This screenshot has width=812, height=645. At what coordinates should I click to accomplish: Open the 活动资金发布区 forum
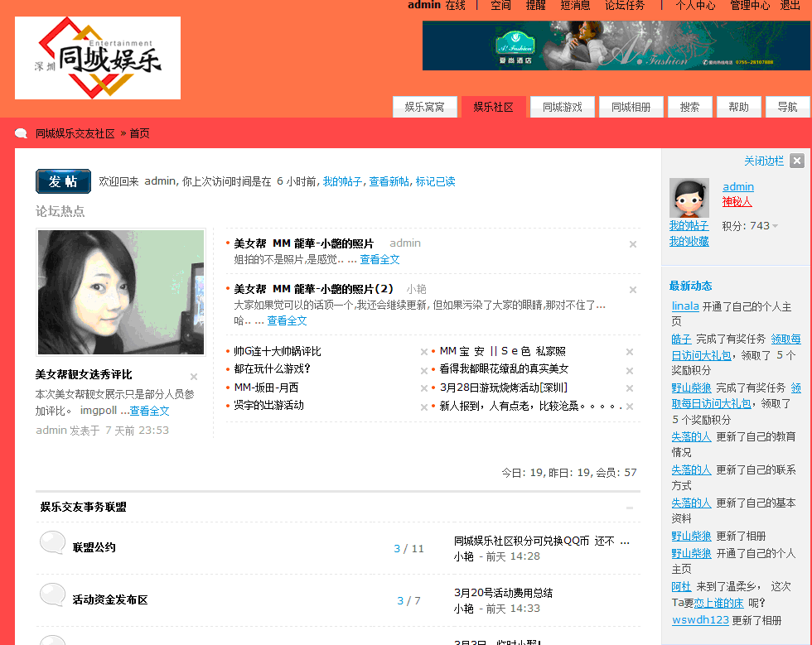click(x=110, y=600)
